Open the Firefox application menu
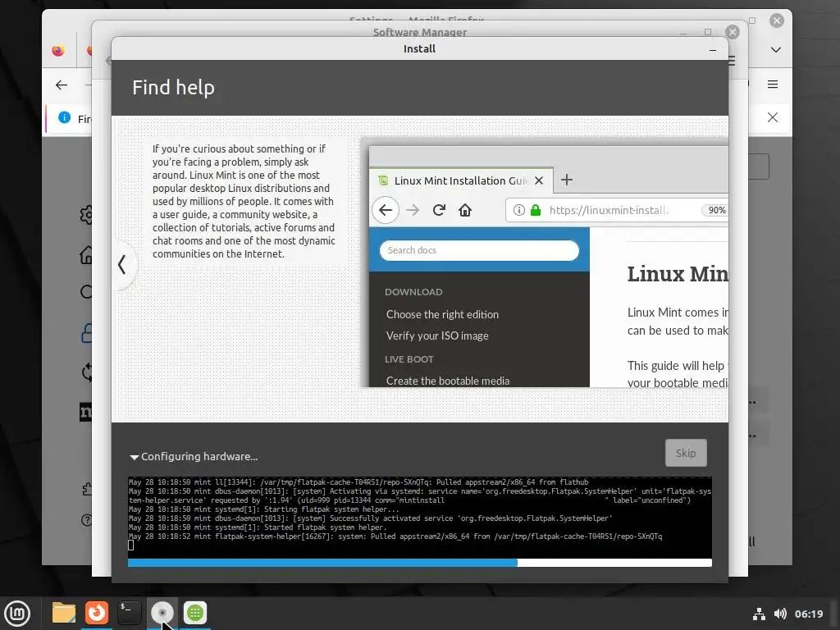The width and height of the screenshot is (840, 630). 773,84
